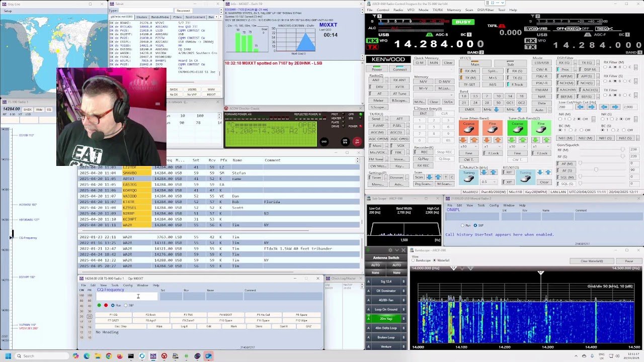The width and height of the screenshot is (644, 362).
Task: Click the ACOM Director red OFF power button
Action: tap(357, 141)
